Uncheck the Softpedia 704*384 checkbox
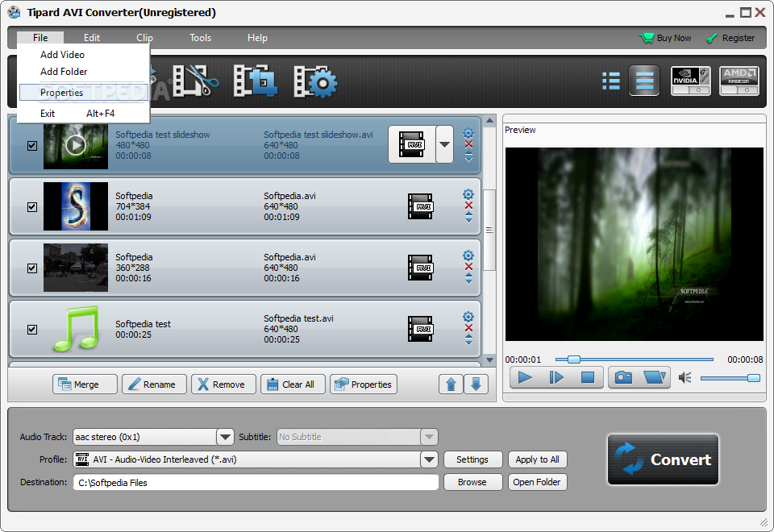This screenshot has height=532, width=774. (x=32, y=207)
